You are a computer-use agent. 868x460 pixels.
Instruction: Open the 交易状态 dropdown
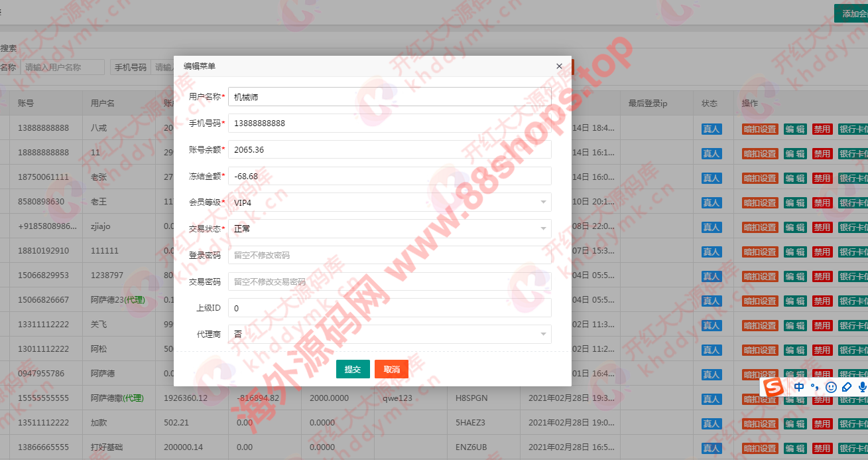390,228
